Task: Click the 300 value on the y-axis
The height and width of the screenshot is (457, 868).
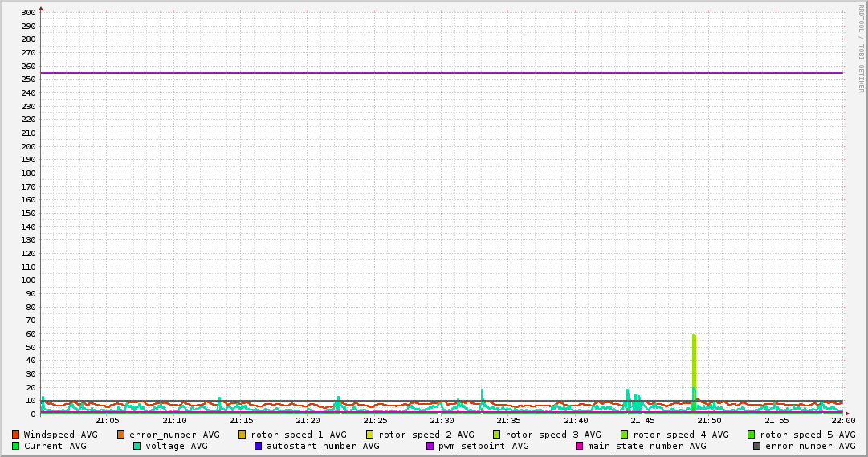Action: (27, 13)
